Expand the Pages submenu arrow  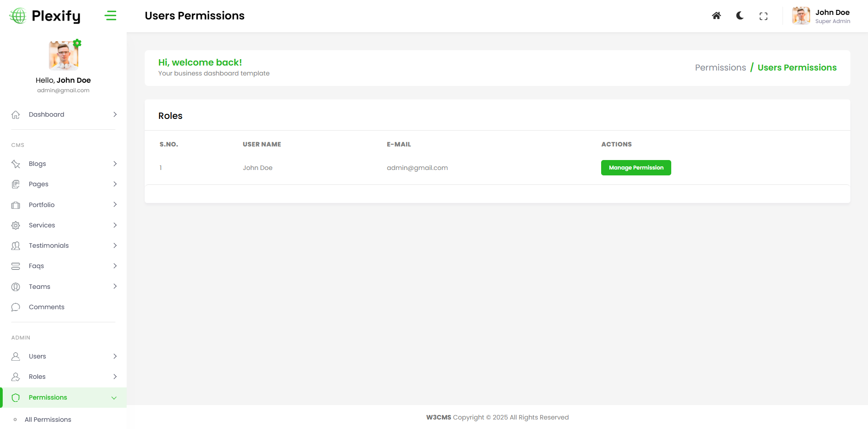click(115, 184)
